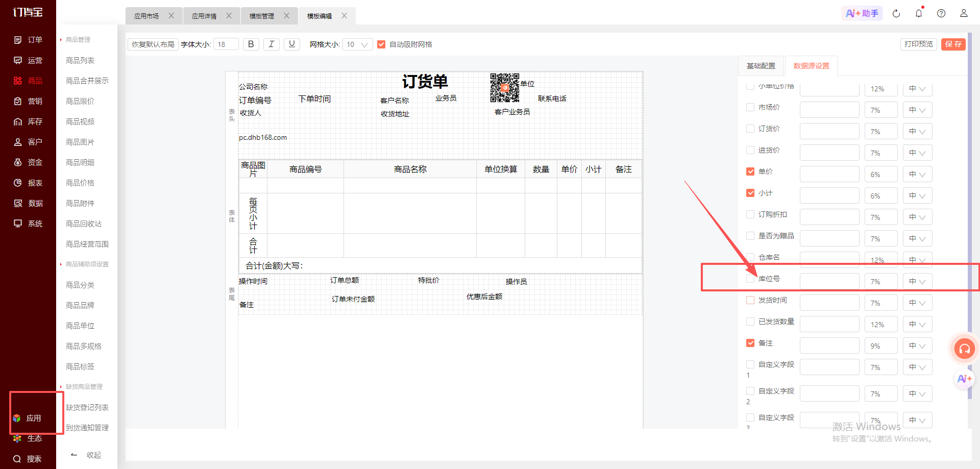The width and height of the screenshot is (980, 469).
Task: Open the 营销 sidebar section
Action: pyautogui.click(x=28, y=101)
